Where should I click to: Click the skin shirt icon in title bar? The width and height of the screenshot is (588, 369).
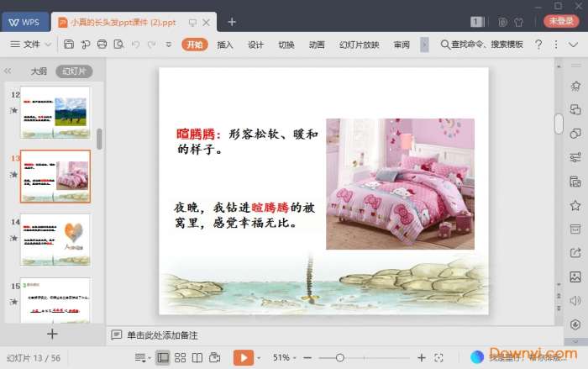pos(519,22)
